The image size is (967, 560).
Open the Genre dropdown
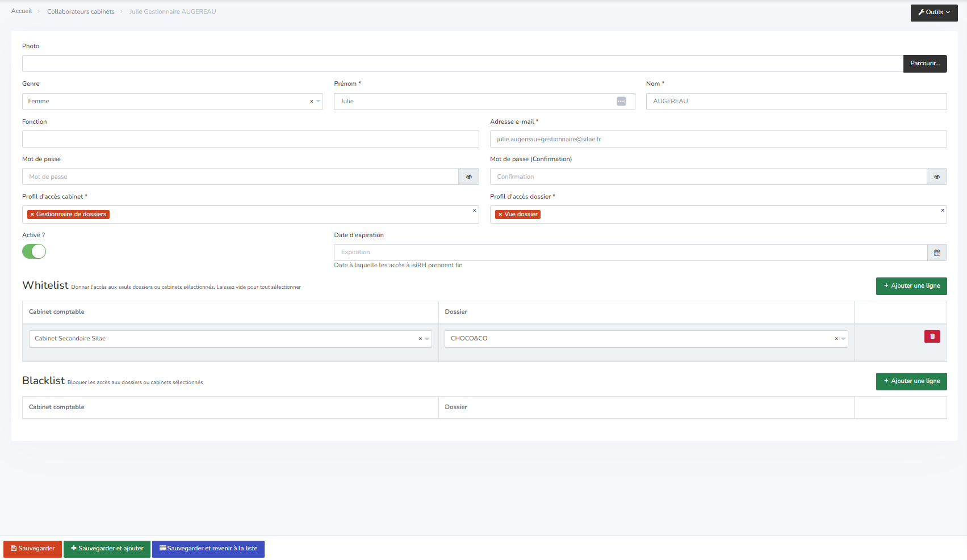click(170, 102)
